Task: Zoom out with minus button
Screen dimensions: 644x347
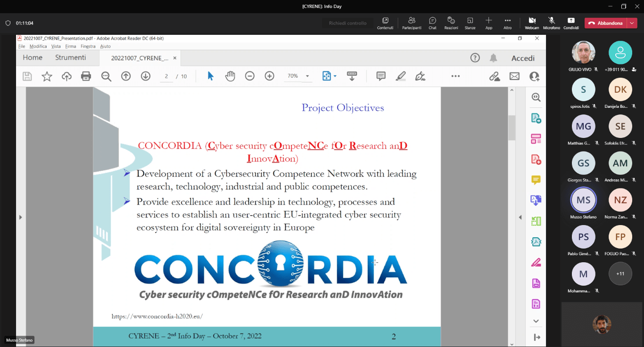Action: tap(250, 76)
